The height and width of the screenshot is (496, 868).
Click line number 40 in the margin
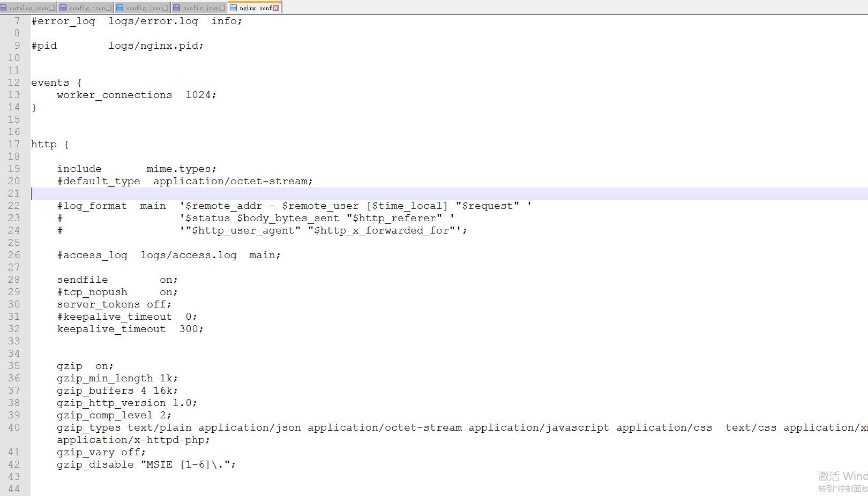click(14, 427)
